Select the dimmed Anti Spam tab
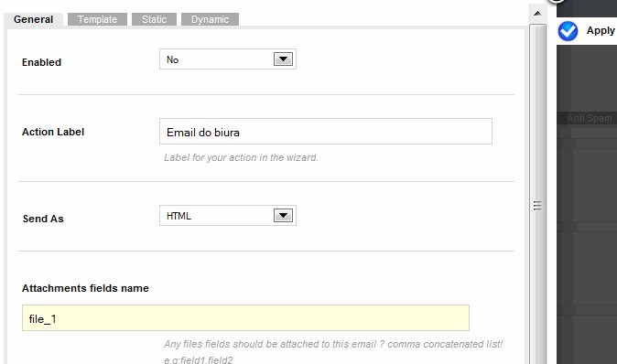617x364 pixels. point(589,118)
